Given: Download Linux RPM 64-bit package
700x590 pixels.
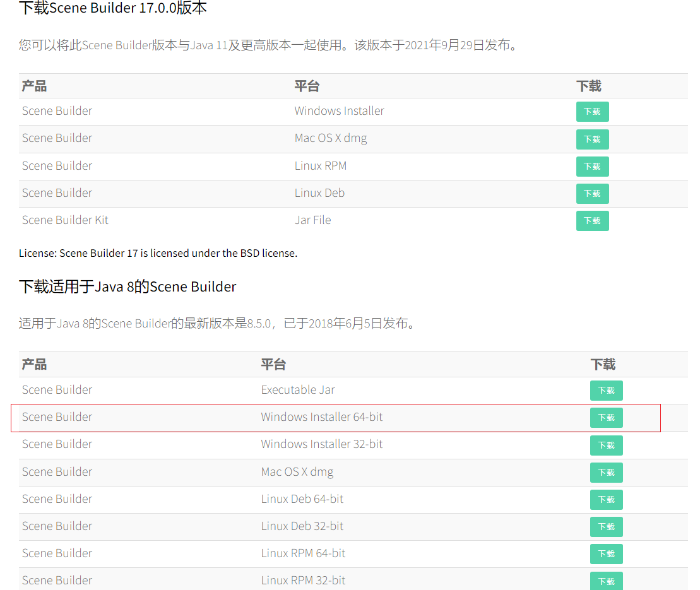Looking at the screenshot, I should 606,554.
